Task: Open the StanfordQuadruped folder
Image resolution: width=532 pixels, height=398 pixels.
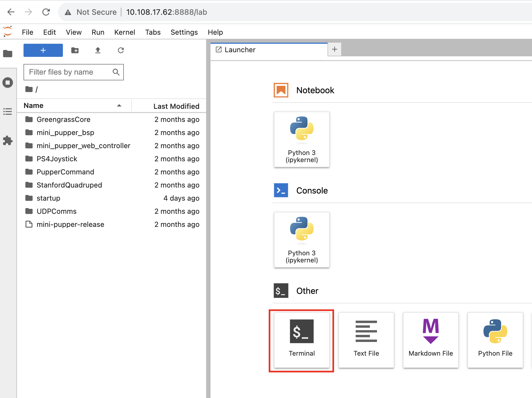Action: pos(69,185)
